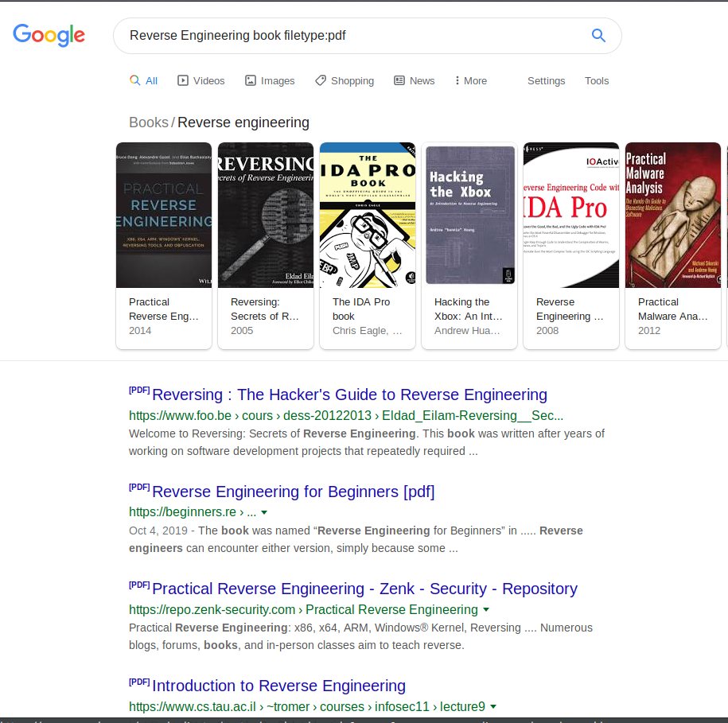This screenshot has height=723, width=728.
Task: Click the blue search magnifier icon
Action: (598, 35)
